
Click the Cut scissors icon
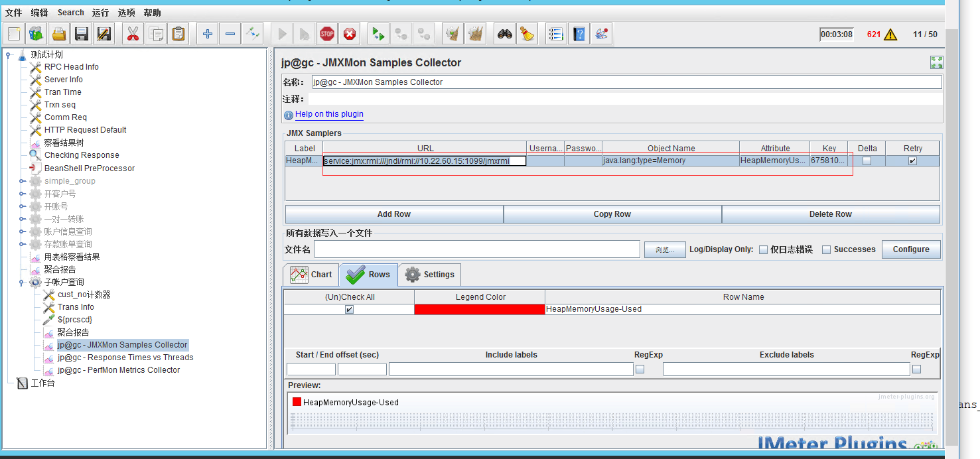tap(133, 34)
